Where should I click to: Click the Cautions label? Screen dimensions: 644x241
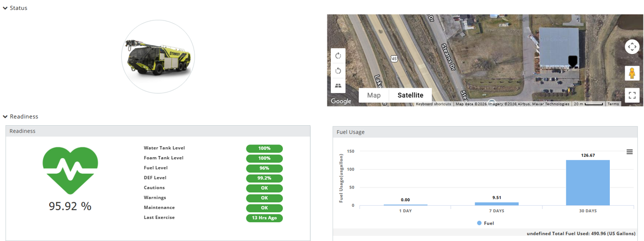tap(154, 187)
